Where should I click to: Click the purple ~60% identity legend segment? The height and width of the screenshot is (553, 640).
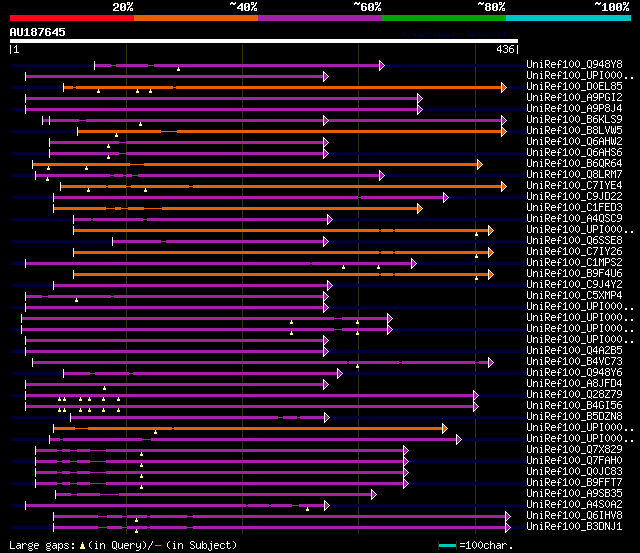click(320, 18)
